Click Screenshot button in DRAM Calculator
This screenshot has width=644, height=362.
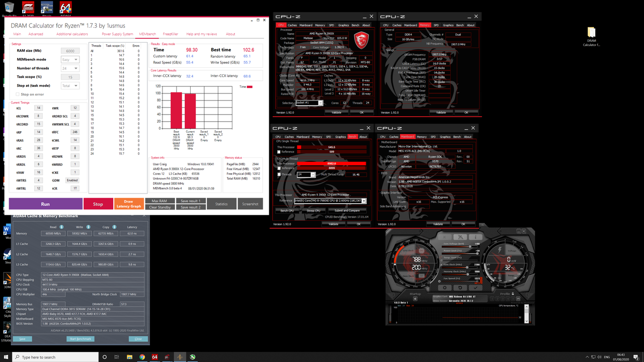250,204
